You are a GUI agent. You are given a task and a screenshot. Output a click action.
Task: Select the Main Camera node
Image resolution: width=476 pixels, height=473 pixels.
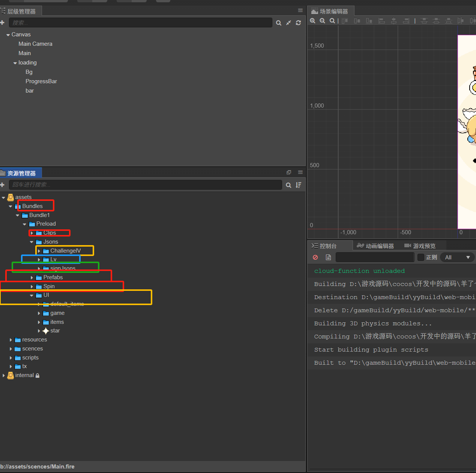click(x=35, y=44)
